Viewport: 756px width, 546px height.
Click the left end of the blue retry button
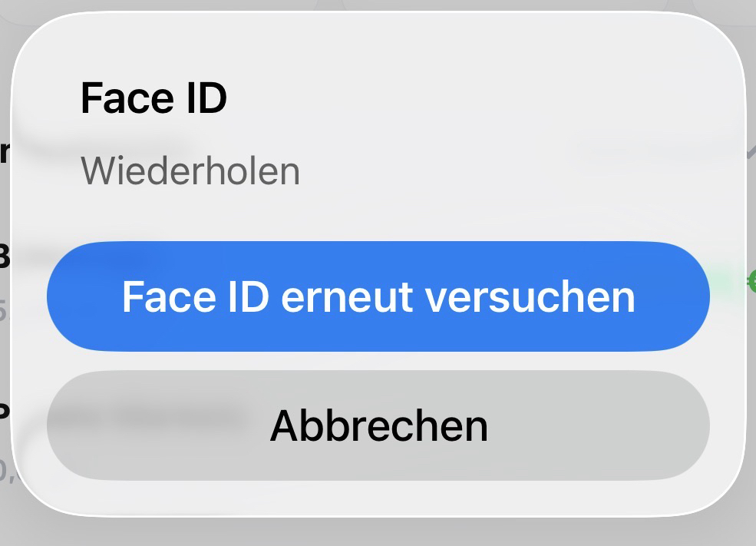pyautogui.click(x=77, y=296)
